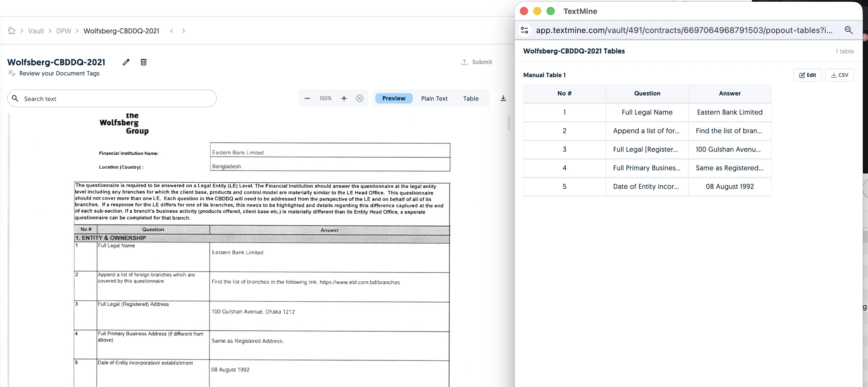Viewport: 868px width, 387px height.
Task: Click document preview vertical scrollbar
Action: 509,123
